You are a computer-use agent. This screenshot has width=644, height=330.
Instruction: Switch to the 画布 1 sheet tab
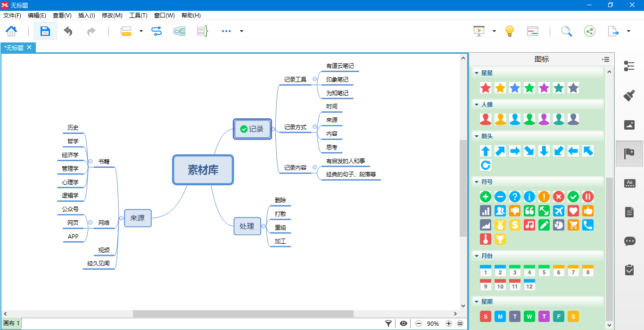click(11, 323)
